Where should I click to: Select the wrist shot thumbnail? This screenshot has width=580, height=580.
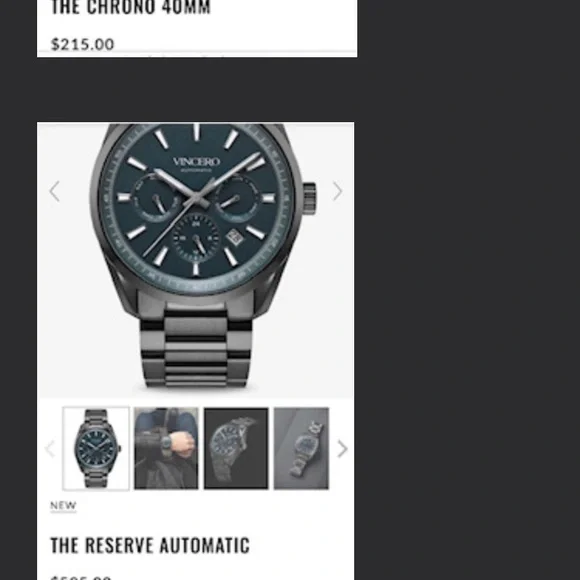[166, 448]
